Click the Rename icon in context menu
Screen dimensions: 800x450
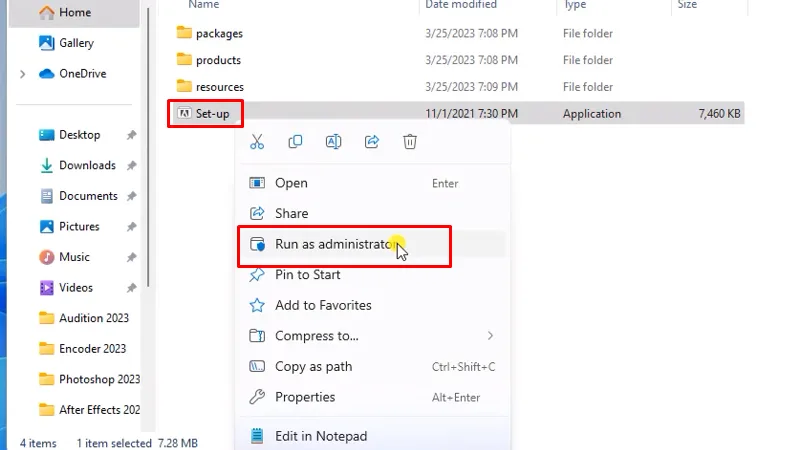click(333, 142)
